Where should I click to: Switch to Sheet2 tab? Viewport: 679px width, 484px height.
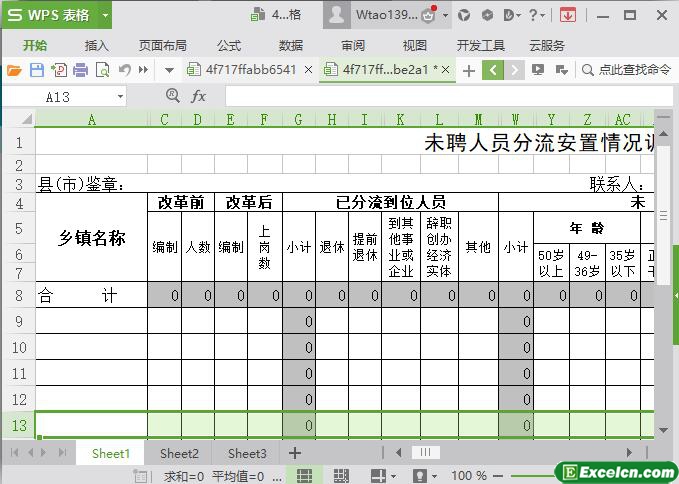pyautogui.click(x=179, y=453)
